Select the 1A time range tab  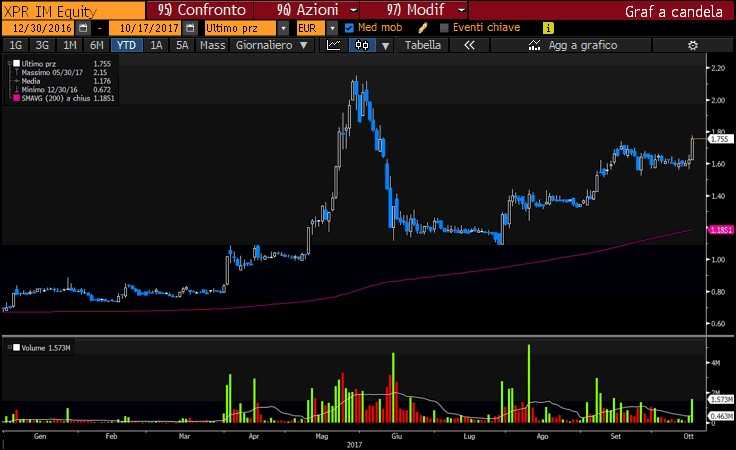click(x=156, y=45)
